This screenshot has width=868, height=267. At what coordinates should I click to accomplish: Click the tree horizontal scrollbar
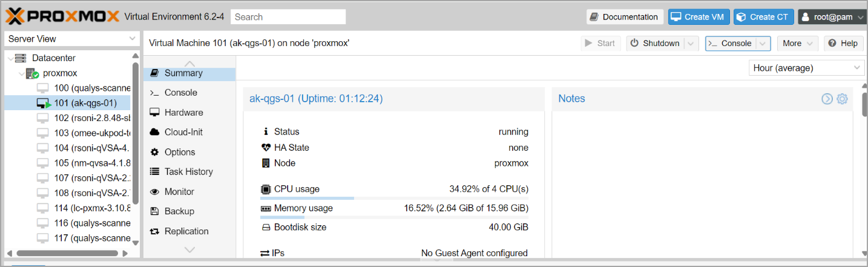[x=67, y=253]
